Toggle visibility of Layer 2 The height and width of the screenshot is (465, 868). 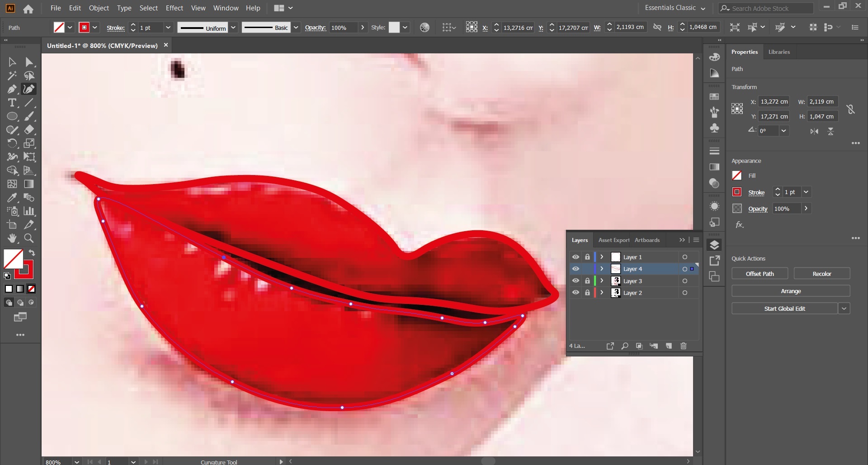[576, 293]
